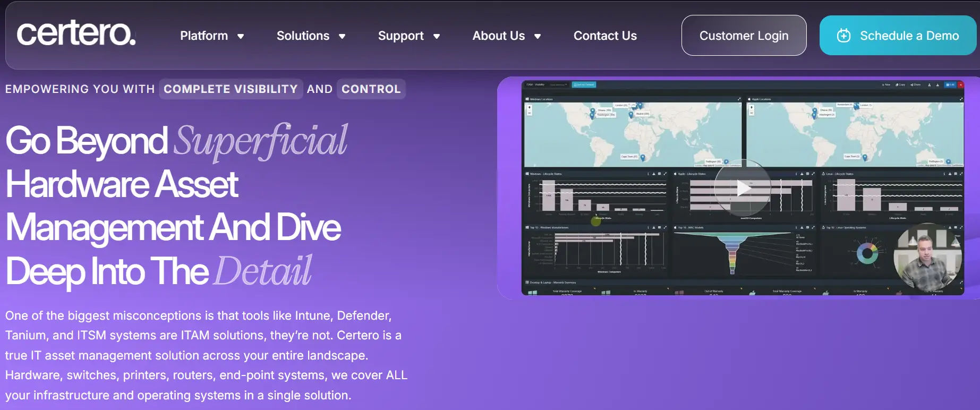Click the 'Hardware Asset' headline line
The height and width of the screenshot is (410, 980).
pyautogui.click(x=122, y=184)
